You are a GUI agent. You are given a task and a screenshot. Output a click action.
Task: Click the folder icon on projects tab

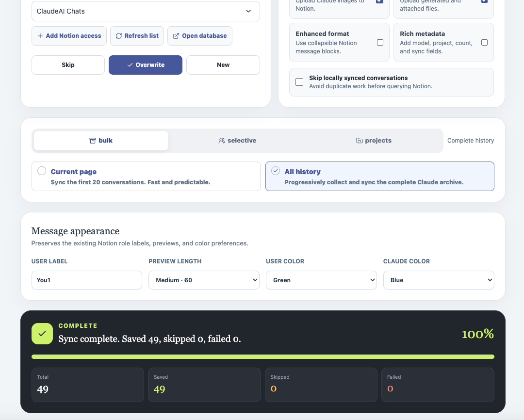(x=359, y=141)
